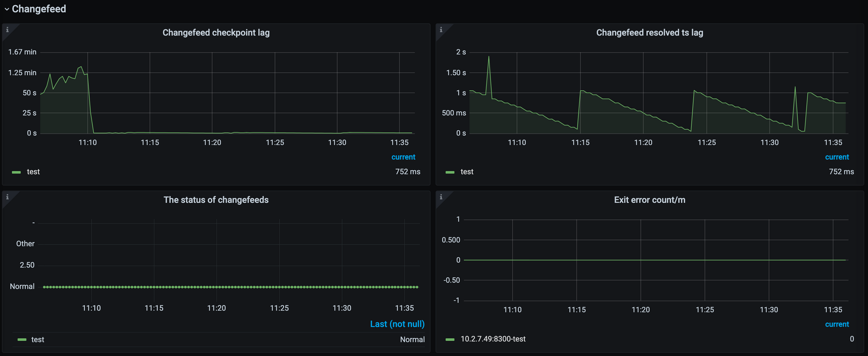Viewport: 868px width, 356px height.
Task: Toggle test series in checkpoint lag legend
Action: [33, 172]
